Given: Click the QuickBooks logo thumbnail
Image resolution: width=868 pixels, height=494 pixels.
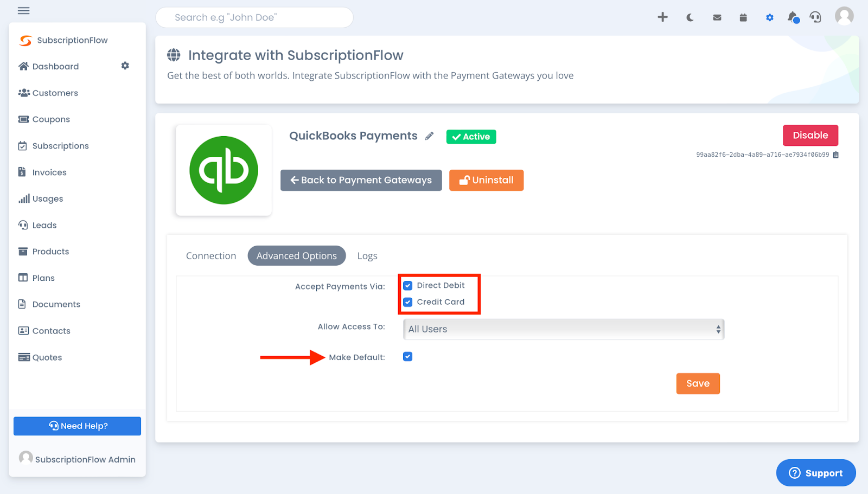Looking at the screenshot, I should (224, 170).
